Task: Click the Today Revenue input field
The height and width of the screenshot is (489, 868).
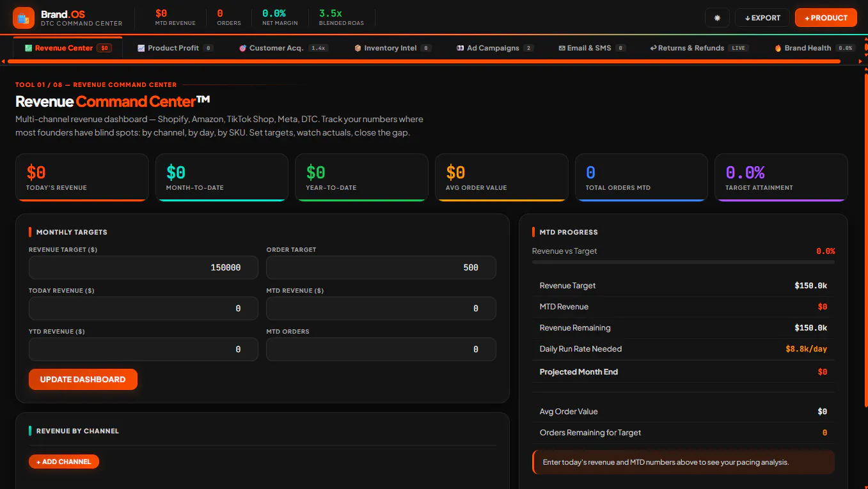Action: click(x=143, y=309)
